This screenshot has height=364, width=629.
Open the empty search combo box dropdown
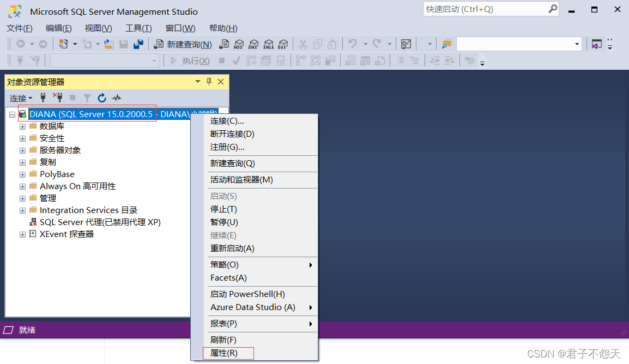coord(577,44)
